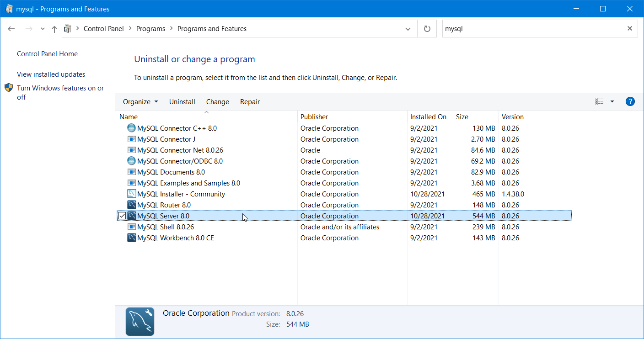Select the 1.4.38.0 version cell
The height and width of the screenshot is (339, 644).
point(513,194)
